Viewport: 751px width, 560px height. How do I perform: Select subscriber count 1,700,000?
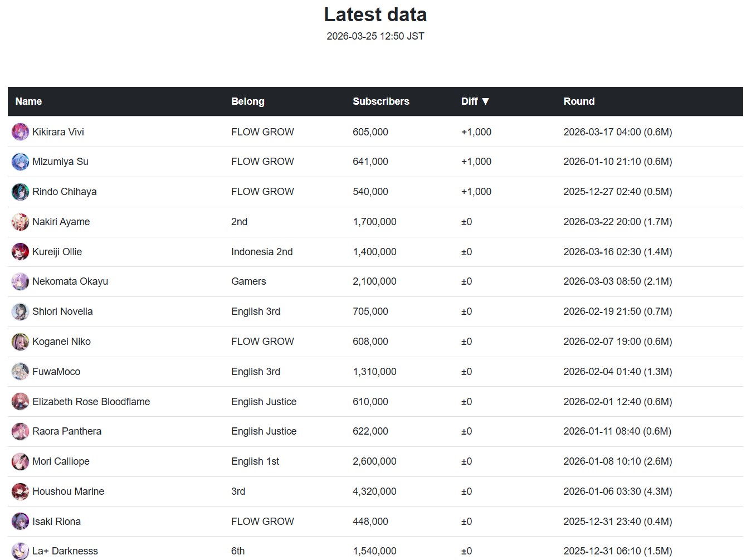(x=375, y=222)
